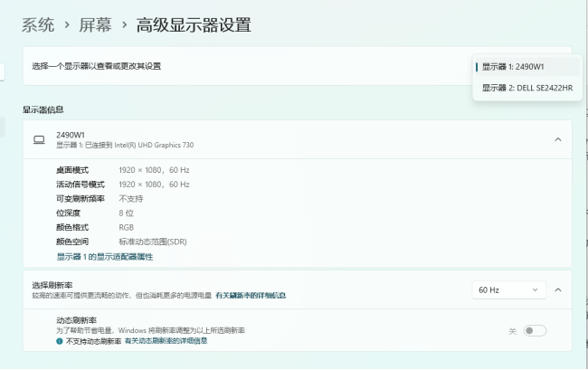Toggle the 动态刷新率 switch

tap(535, 330)
